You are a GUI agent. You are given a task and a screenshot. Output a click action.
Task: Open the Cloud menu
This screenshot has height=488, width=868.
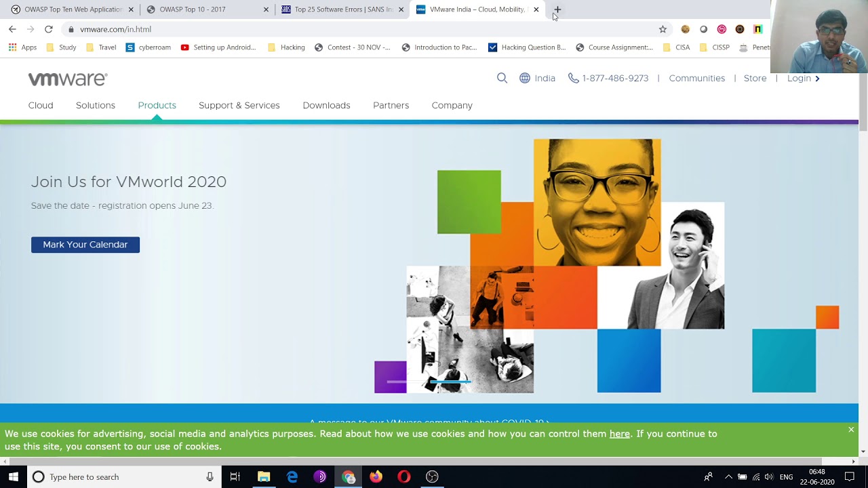(x=41, y=105)
